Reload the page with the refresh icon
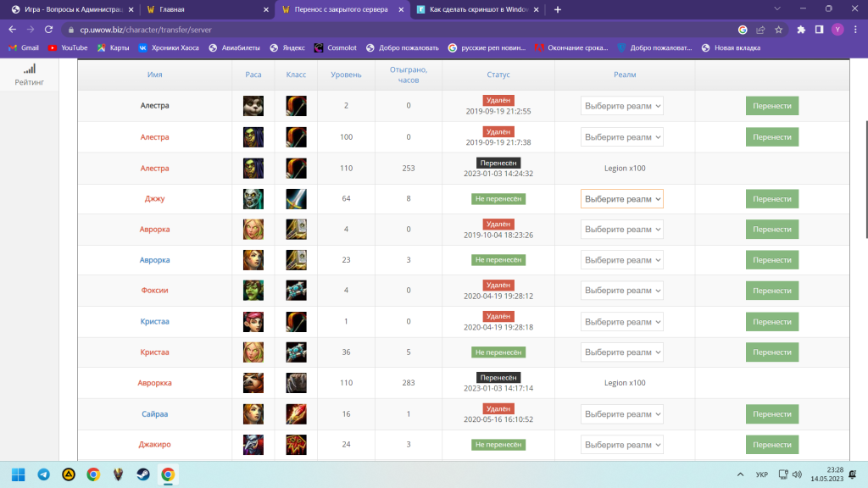 pos(49,29)
